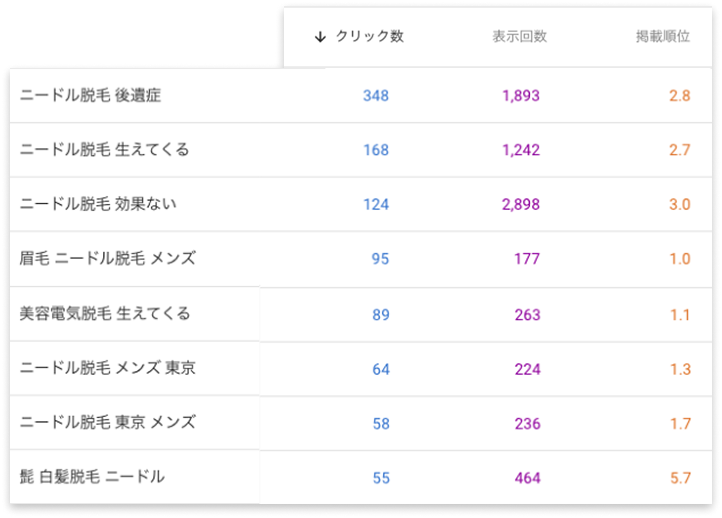Viewport: 722px width, 518px height.
Task: Open query 髭 白髪脱毛 ニードル
Action: pyautogui.click(x=92, y=477)
